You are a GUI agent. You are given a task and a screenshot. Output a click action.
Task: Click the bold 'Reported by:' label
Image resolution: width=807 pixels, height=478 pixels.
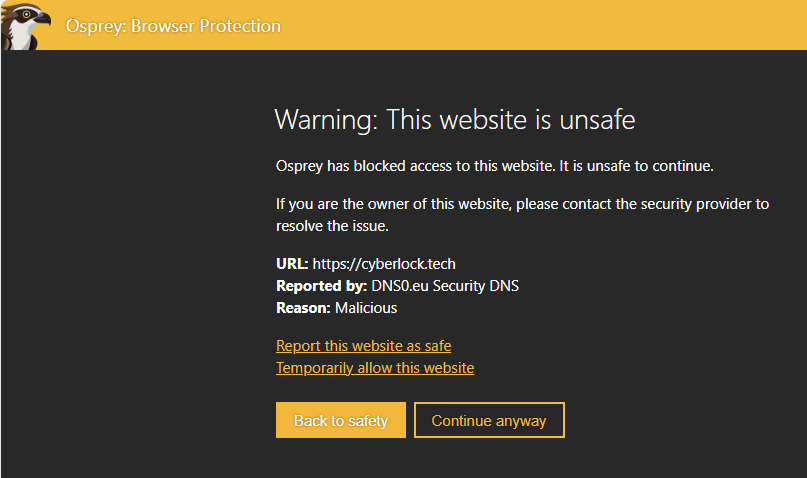coord(321,286)
